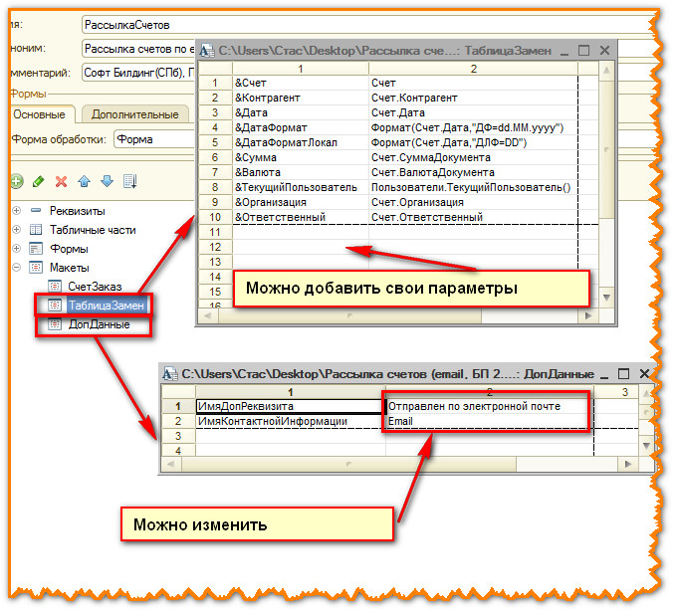Click the Форма обработки field
Screen dimensions: 678x616
point(154,140)
